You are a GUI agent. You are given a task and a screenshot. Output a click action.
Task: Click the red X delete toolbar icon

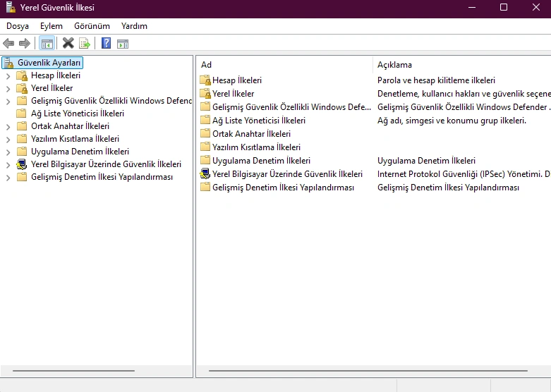point(68,44)
